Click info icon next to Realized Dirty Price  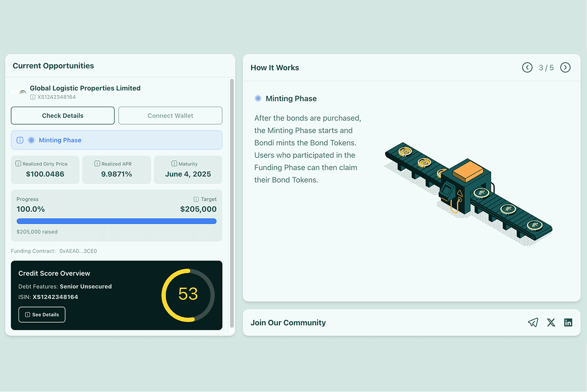click(x=18, y=164)
